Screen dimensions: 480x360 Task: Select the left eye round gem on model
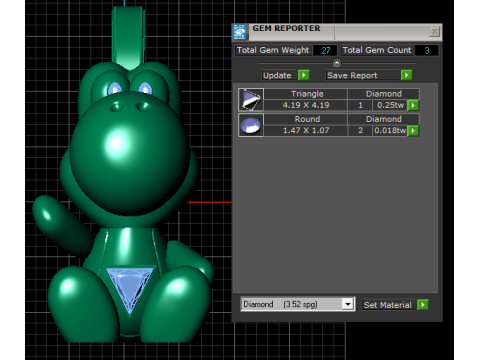(114, 89)
